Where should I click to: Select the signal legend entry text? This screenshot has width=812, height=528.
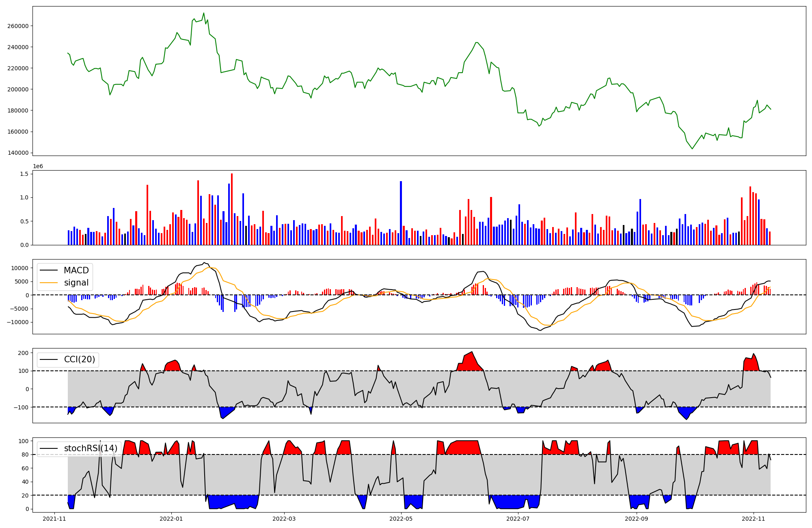click(x=76, y=283)
